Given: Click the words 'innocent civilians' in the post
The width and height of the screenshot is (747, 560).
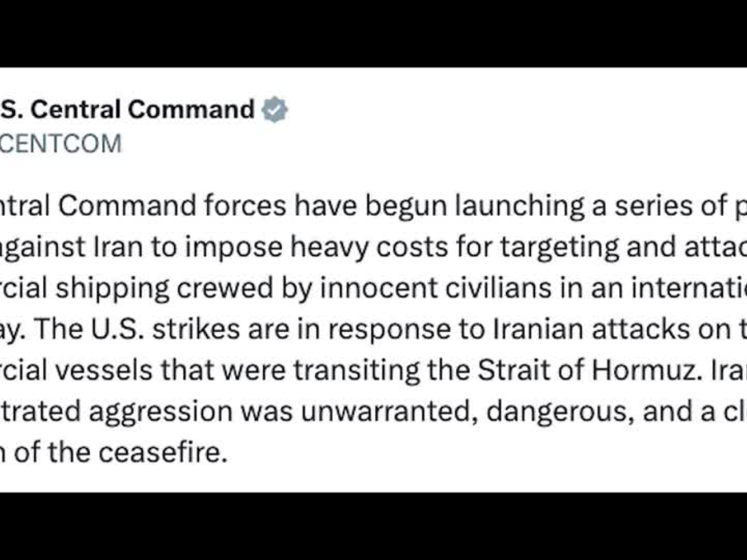Looking at the screenshot, I should (436, 288).
